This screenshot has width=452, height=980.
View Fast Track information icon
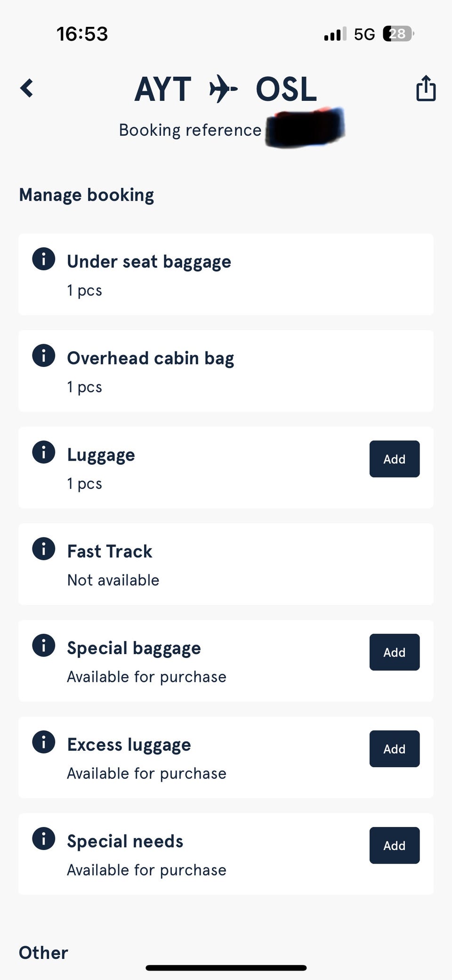[x=44, y=549]
